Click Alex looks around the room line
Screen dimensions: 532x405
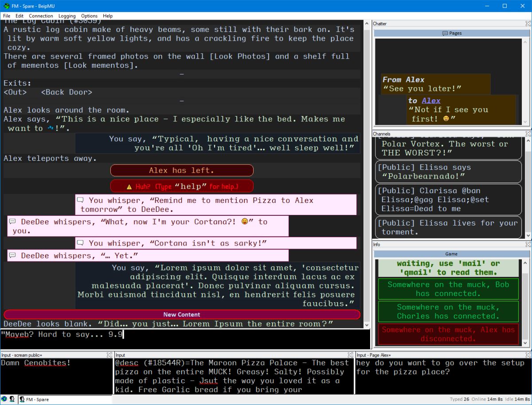[x=66, y=110]
